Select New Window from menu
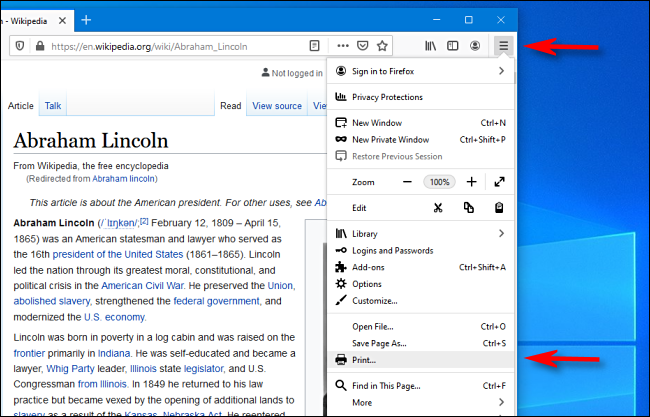 tap(421, 123)
